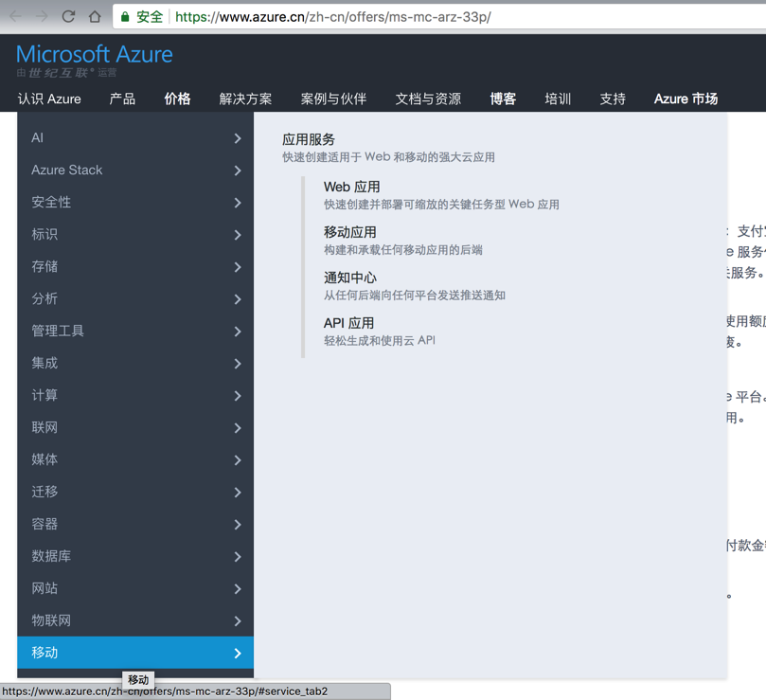Expand the AI category chevron
The height and width of the screenshot is (700, 766).
238,138
